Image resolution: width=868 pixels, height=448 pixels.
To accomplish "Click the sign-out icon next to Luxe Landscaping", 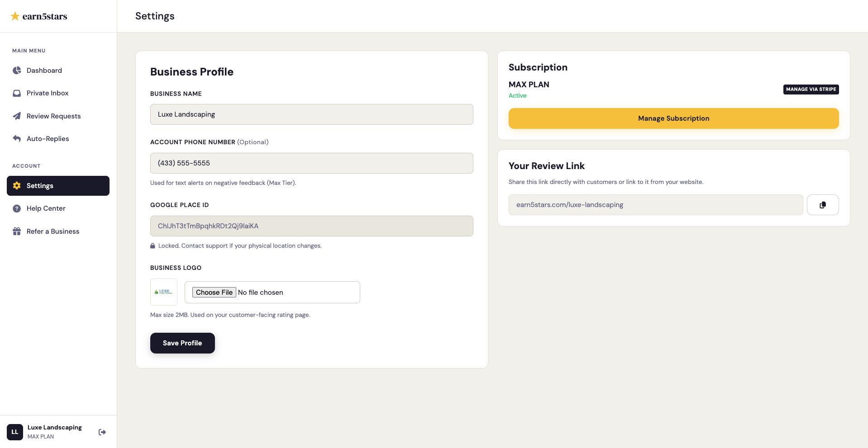I will point(102,432).
